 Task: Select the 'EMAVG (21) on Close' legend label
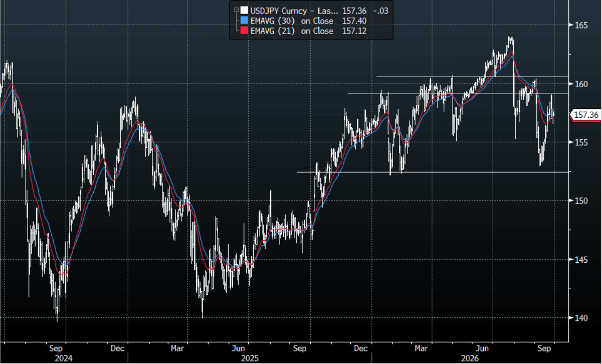[x=292, y=31]
